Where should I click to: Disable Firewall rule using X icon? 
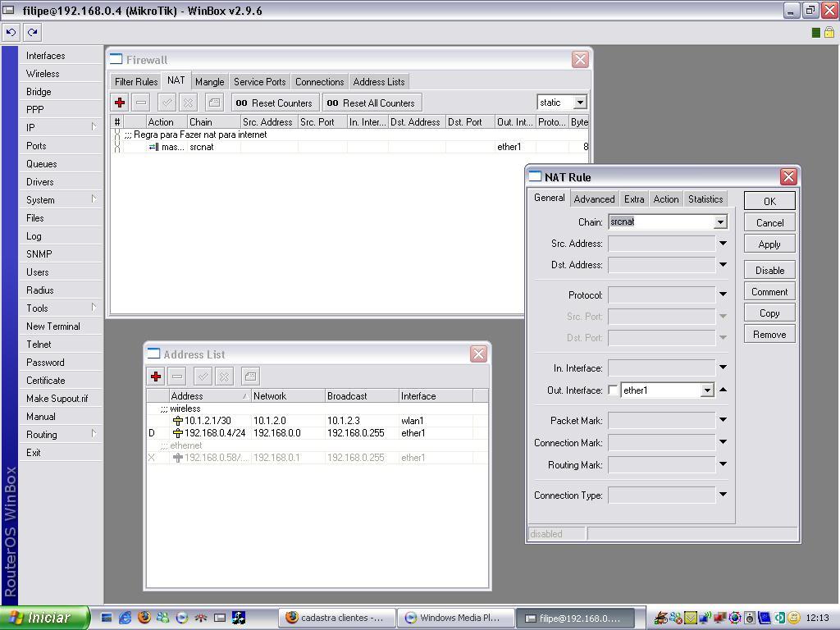188,103
